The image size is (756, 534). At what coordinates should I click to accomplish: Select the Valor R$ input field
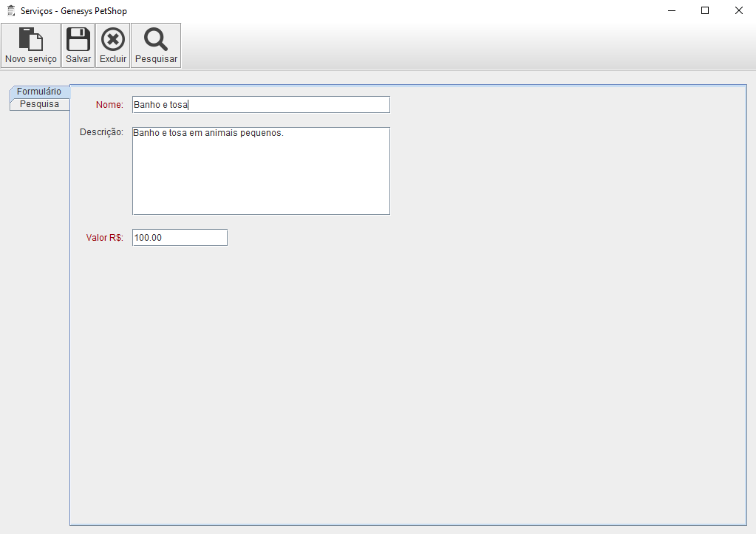180,238
